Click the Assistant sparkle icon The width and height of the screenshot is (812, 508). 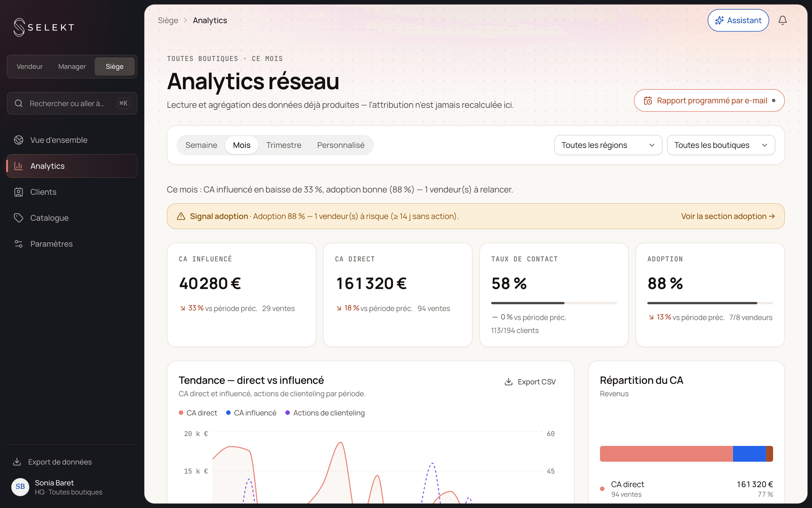(x=719, y=21)
